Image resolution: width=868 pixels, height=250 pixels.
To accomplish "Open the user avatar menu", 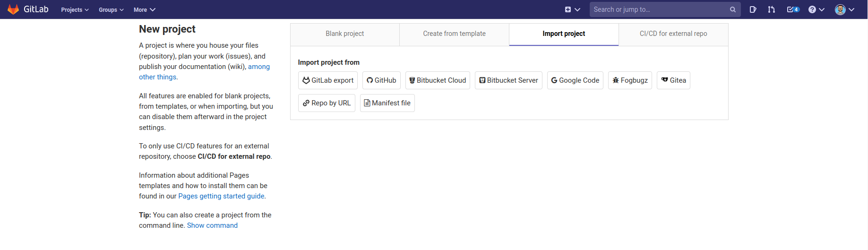I will pyautogui.click(x=844, y=9).
